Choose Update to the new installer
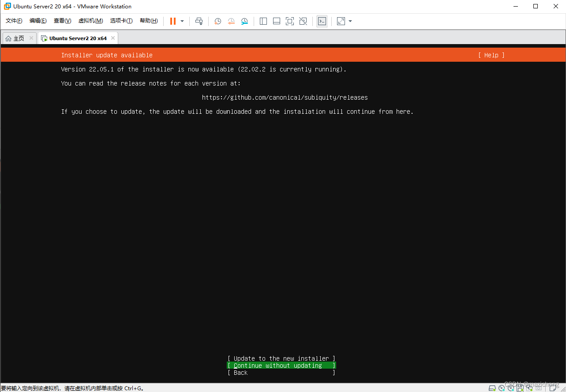 [x=281, y=358]
